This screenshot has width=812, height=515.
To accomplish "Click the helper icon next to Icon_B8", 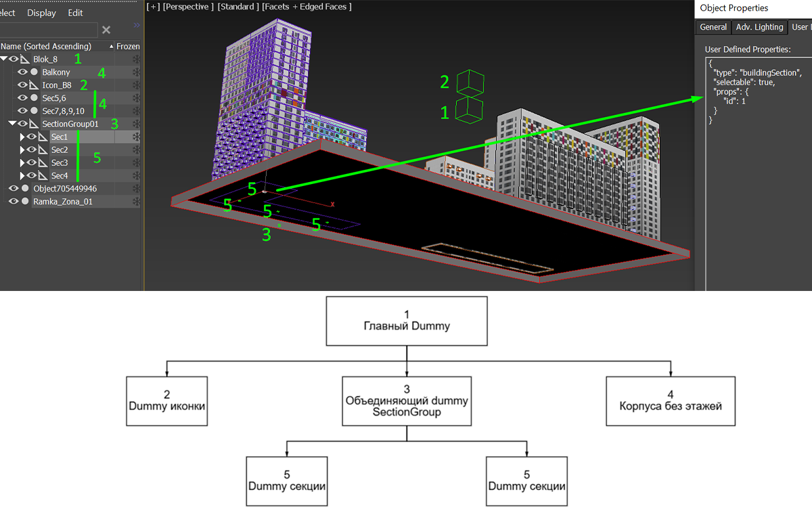I will tap(33, 85).
